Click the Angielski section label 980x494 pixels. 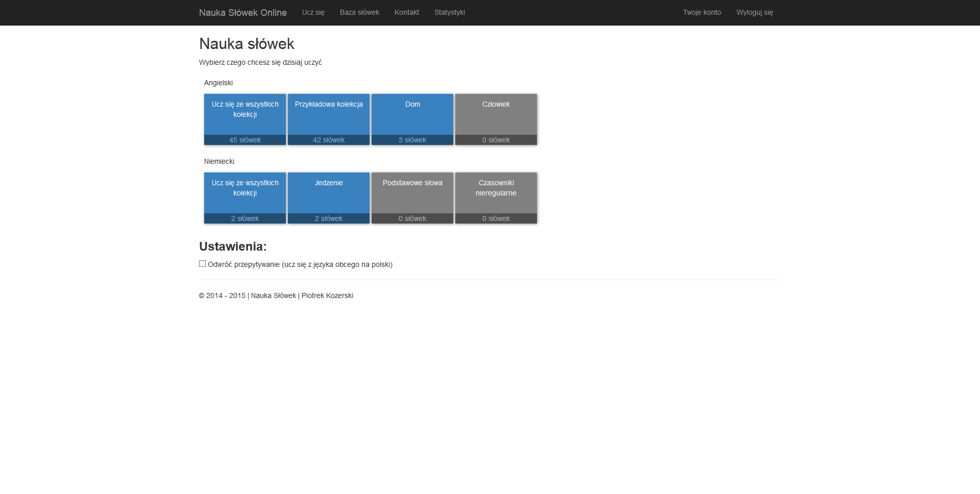pyautogui.click(x=218, y=83)
